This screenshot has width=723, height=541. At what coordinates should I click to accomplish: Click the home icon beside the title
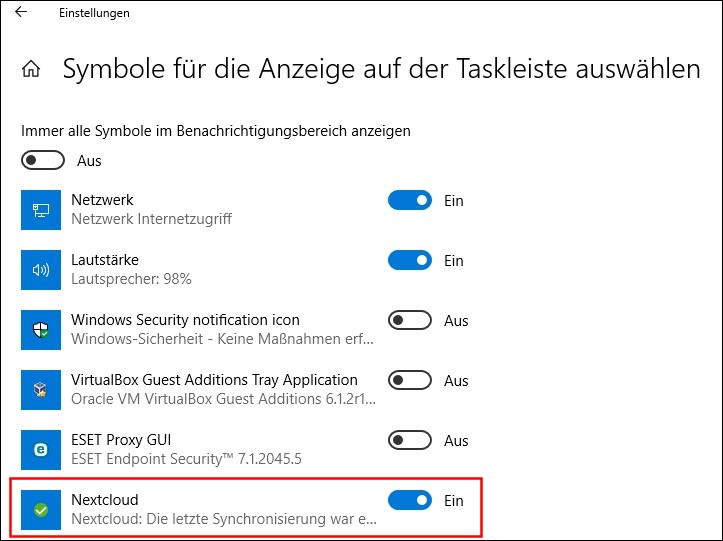tap(31, 70)
